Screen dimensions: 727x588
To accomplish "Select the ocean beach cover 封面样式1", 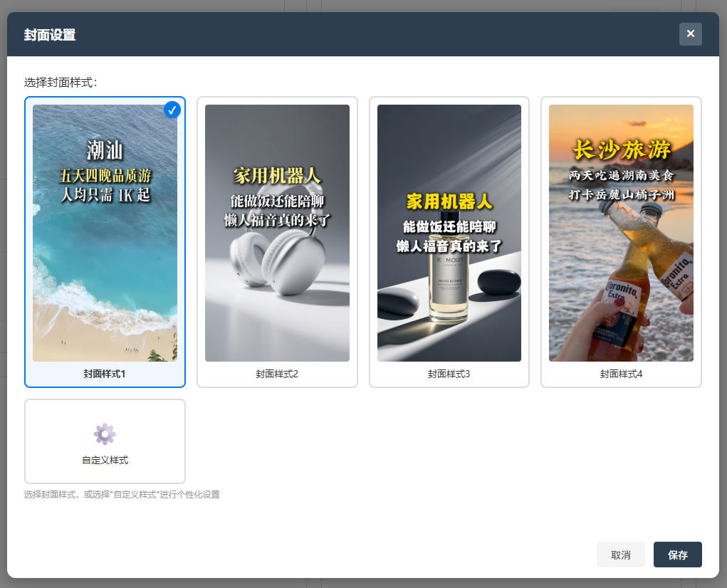I will tap(105, 233).
